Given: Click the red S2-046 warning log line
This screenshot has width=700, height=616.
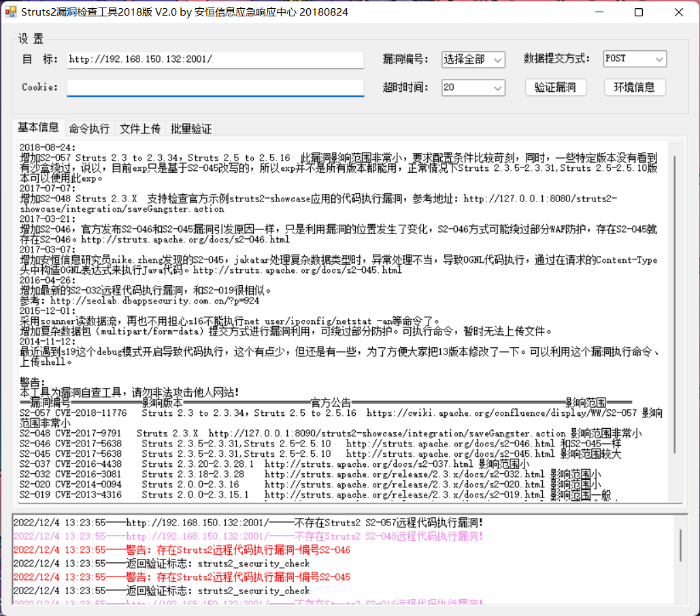Looking at the screenshot, I should [182, 550].
